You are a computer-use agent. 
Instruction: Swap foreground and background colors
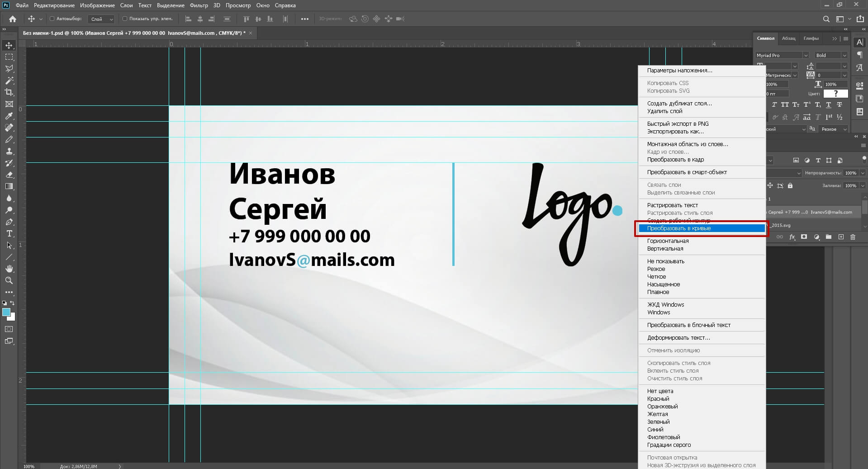13,303
